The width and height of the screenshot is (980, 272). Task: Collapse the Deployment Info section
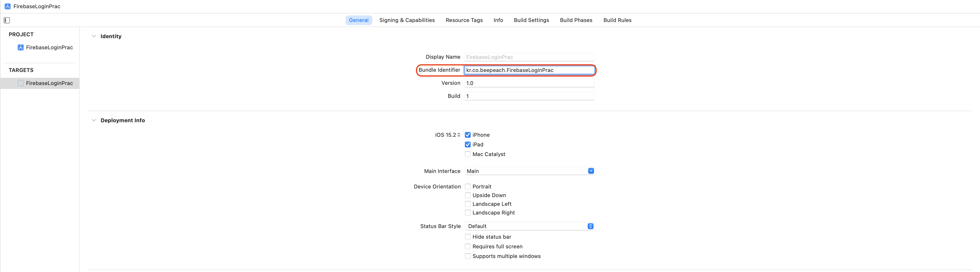click(x=94, y=121)
